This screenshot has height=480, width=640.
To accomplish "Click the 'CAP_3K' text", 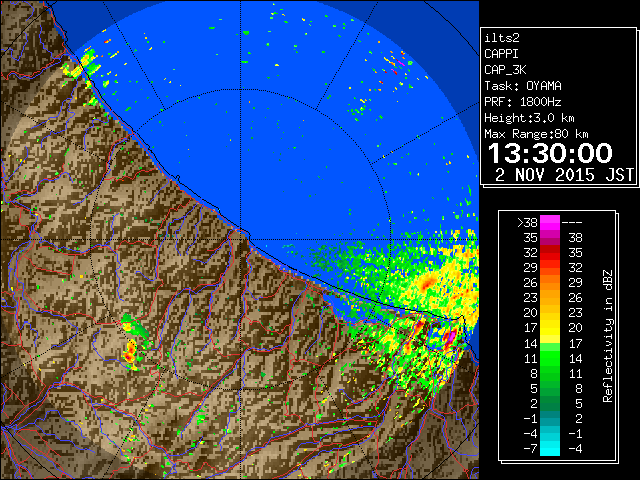I will click(505, 70).
